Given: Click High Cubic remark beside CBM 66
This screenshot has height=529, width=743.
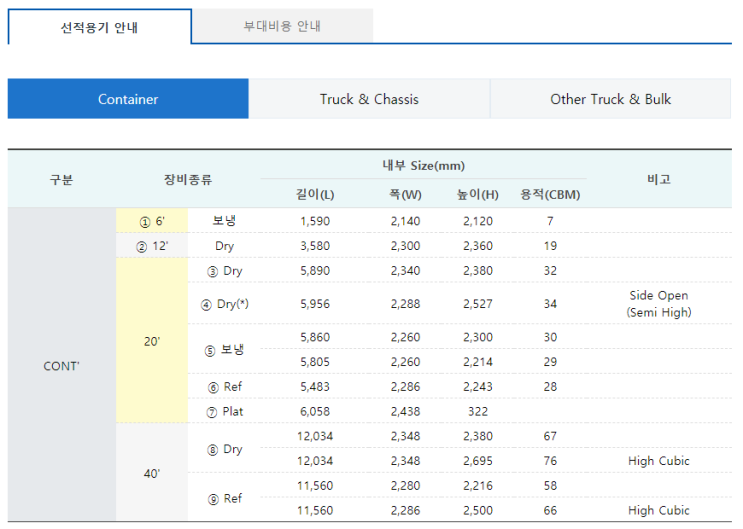Looking at the screenshot, I should point(659,511).
